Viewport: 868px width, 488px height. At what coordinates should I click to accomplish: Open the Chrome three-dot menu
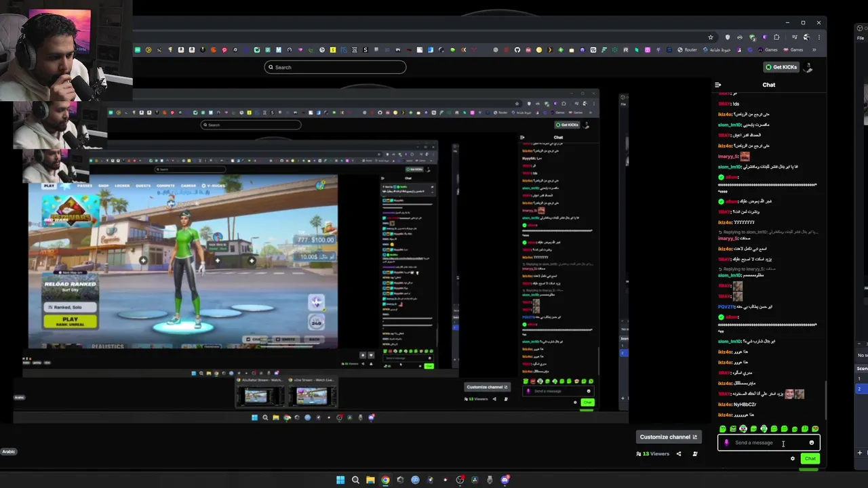818,37
